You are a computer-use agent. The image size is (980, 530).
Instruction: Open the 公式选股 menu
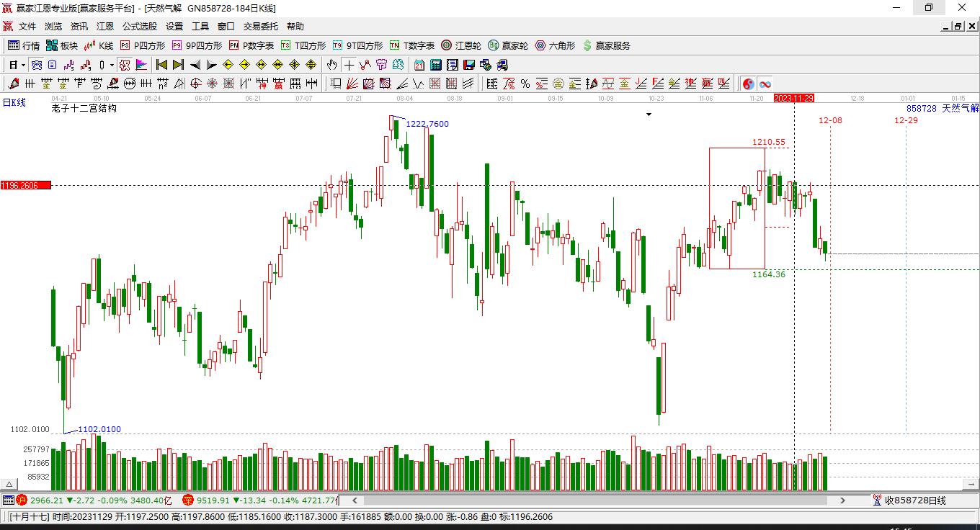pos(140,27)
